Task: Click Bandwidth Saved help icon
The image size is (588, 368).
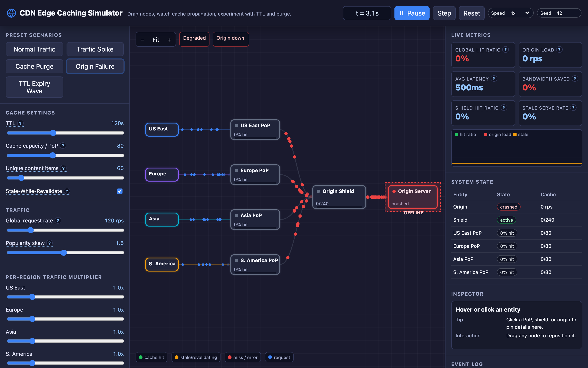Action: (575, 79)
